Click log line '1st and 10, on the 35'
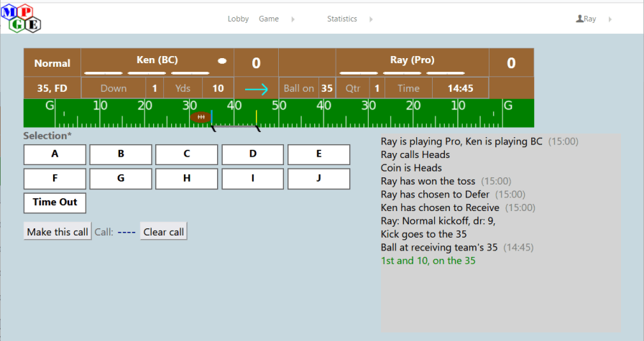Image resolution: width=644 pixels, height=341 pixels. pos(428,261)
